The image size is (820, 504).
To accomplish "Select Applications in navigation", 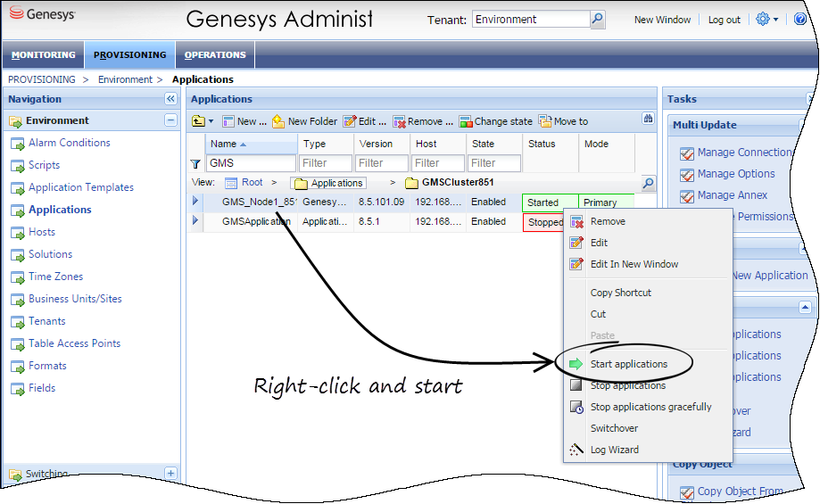I will point(60,210).
